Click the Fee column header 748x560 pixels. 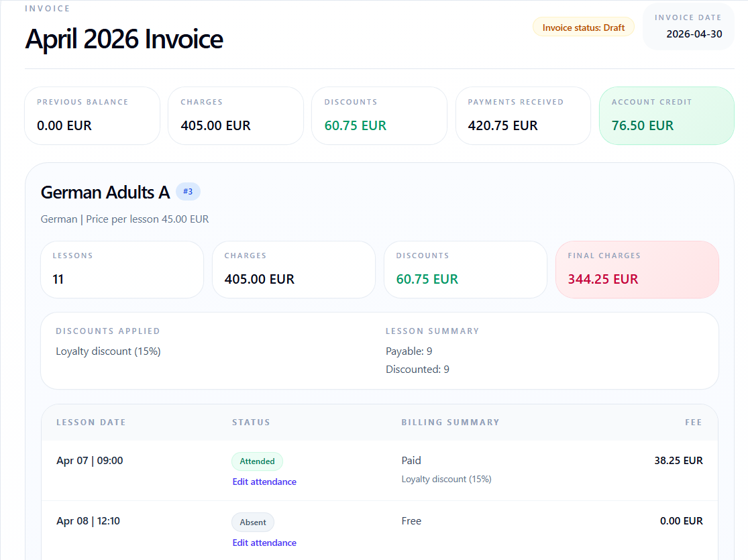[694, 422]
